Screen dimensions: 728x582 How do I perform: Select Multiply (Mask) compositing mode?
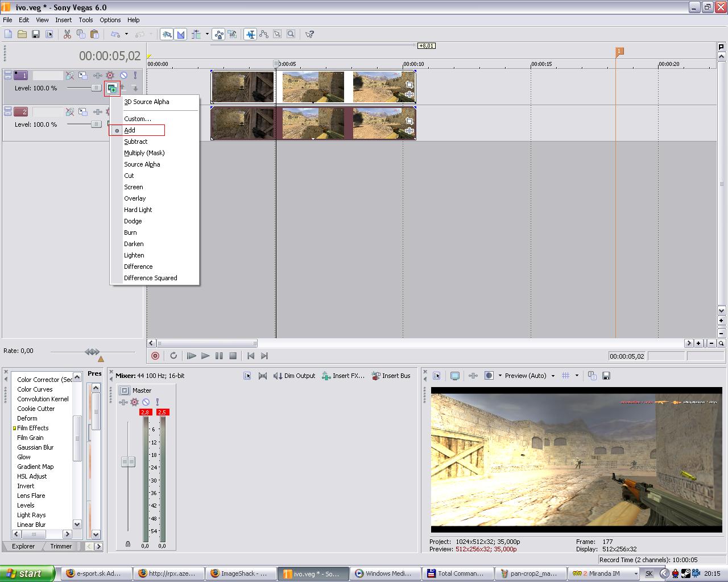point(144,153)
